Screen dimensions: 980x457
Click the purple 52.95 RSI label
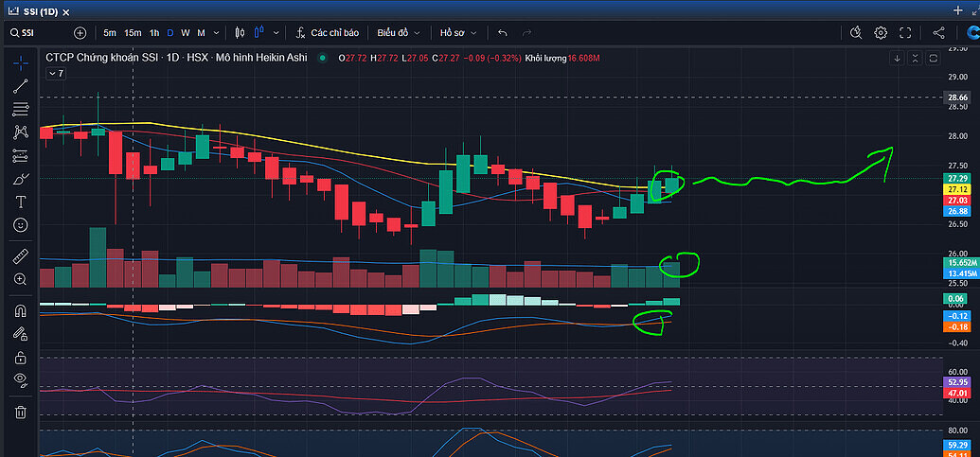[x=958, y=382]
